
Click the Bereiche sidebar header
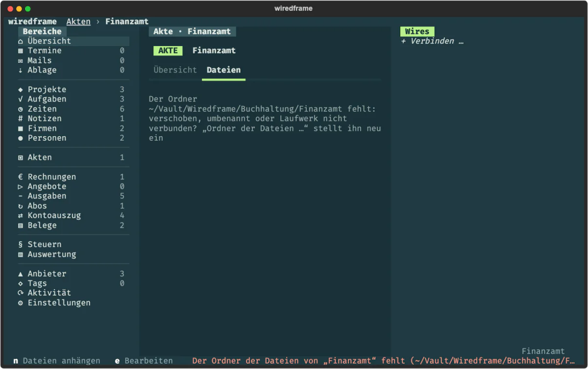coord(42,31)
